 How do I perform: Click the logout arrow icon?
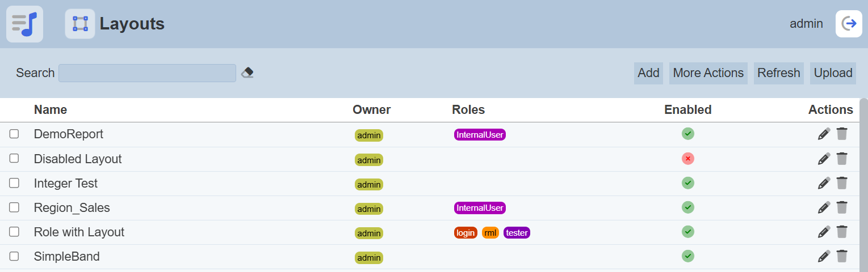(x=849, y=24)
